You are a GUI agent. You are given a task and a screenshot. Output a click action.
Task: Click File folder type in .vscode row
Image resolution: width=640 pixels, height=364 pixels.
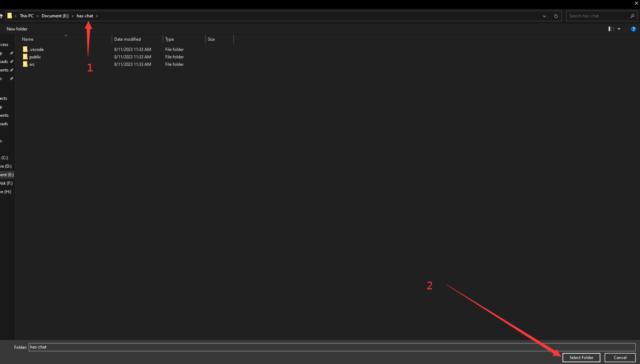[174, 50]
